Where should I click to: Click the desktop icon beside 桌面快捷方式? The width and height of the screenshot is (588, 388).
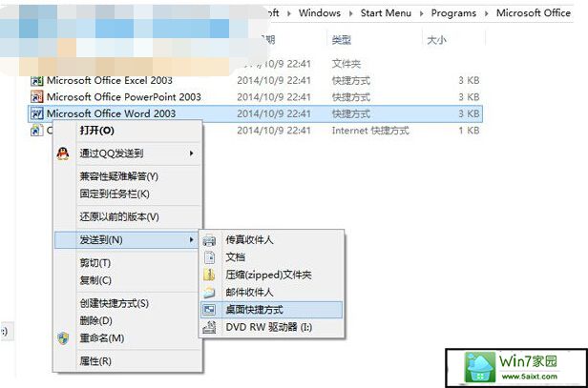tap(209, 310)
